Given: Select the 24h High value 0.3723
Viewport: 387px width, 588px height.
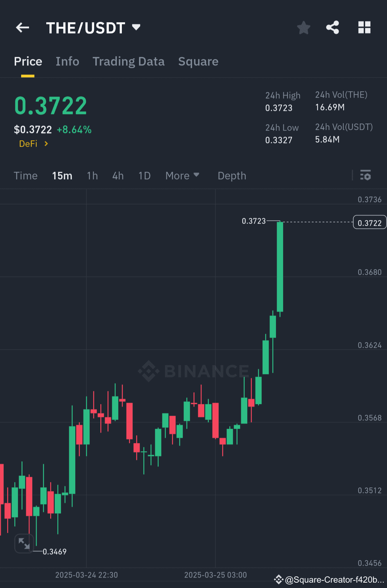Looking at the screenshot, I should (x=279, y=108).
